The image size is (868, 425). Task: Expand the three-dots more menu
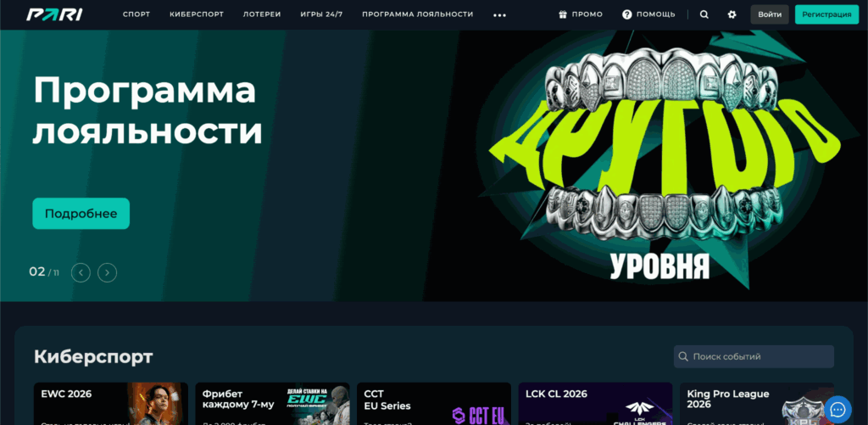coord(499,15)
